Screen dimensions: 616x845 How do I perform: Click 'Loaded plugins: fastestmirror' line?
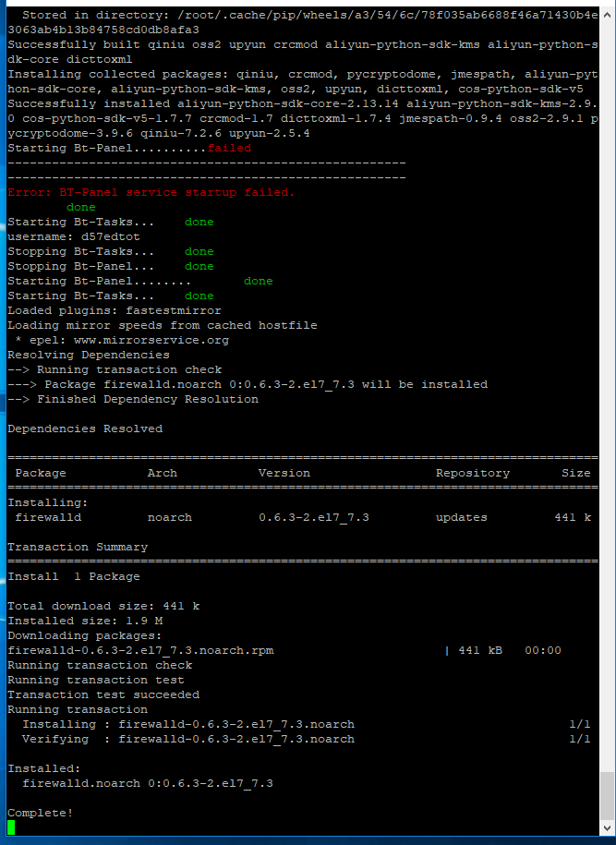click(115, 310)
